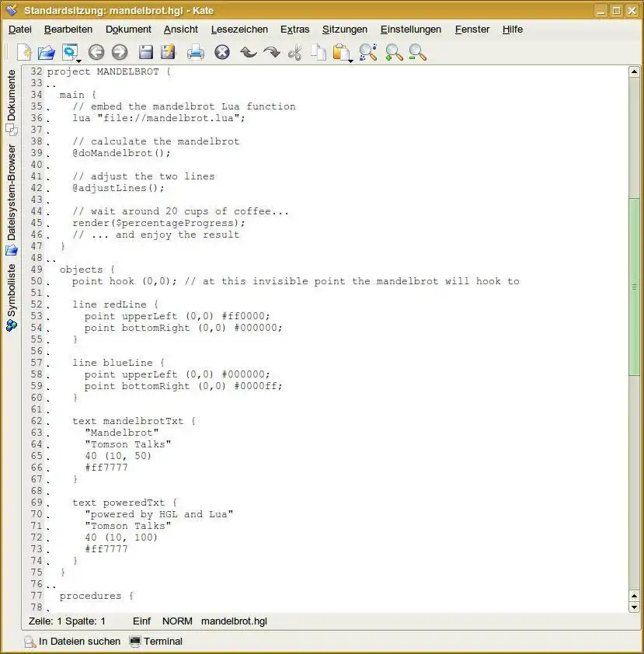Open the Dokument menu
Image resolution: width=644 pixels, height=654 pixels.
(x=128, y=30)
